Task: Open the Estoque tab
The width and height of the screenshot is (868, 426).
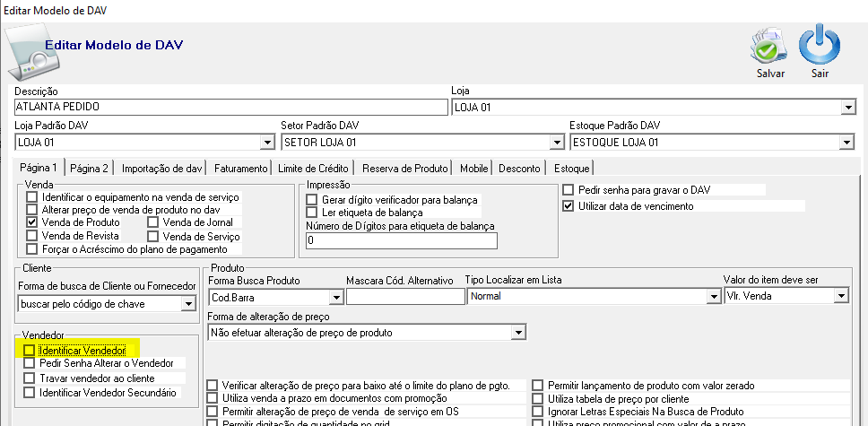Action: (x=571, y=169)
